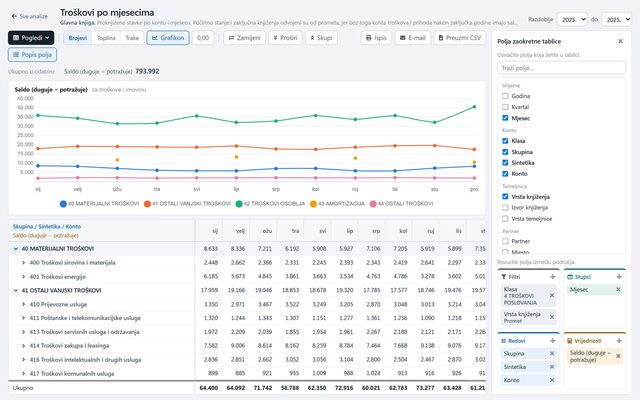
Task: Uncheck the Klasa checkbox
Action: [x=505, y=141]
